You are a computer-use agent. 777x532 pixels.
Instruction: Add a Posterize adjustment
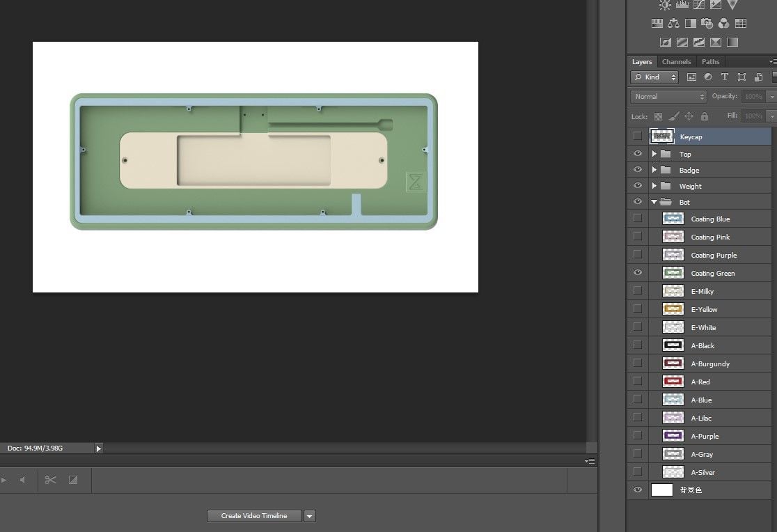682,42
